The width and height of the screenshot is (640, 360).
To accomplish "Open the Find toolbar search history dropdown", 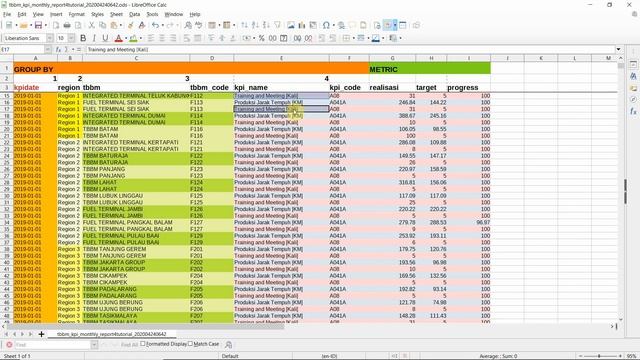I will [x=94, y=345].
